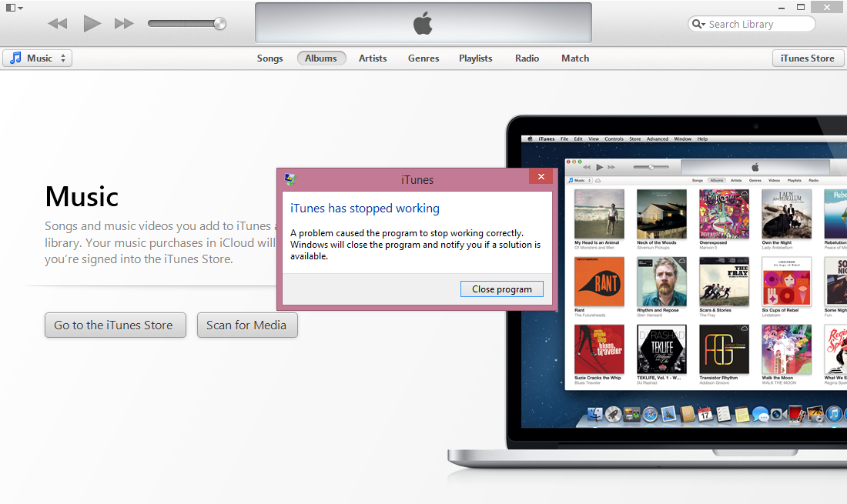Open the Music library selector
Screen dimensions: 847x504
pos(37,58)
